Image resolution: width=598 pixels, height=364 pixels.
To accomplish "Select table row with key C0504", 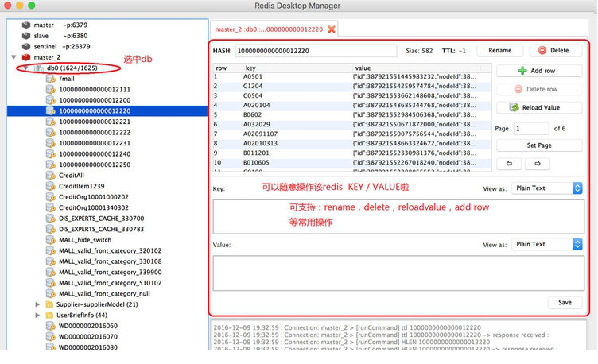I will click(x=352, y=95).
